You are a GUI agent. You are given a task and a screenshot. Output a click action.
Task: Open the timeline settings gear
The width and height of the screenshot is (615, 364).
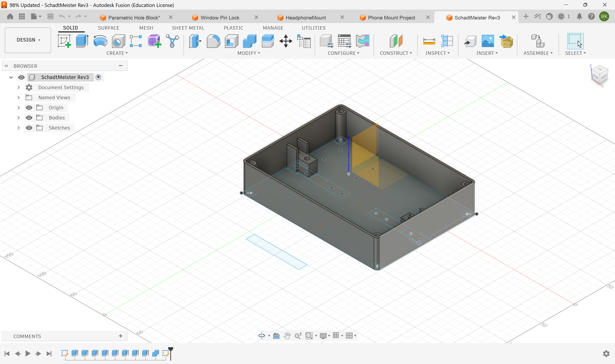(x=606, y=353)
